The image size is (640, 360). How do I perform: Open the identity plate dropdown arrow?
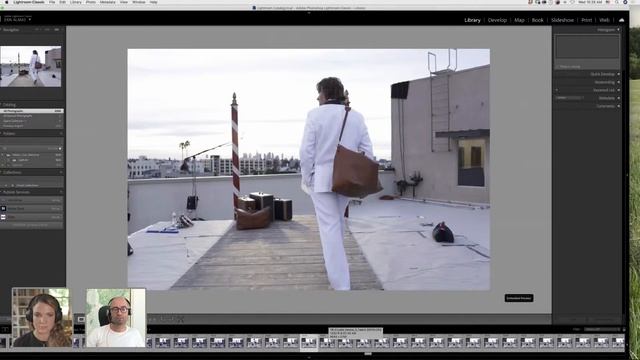(x=30, y=19)
